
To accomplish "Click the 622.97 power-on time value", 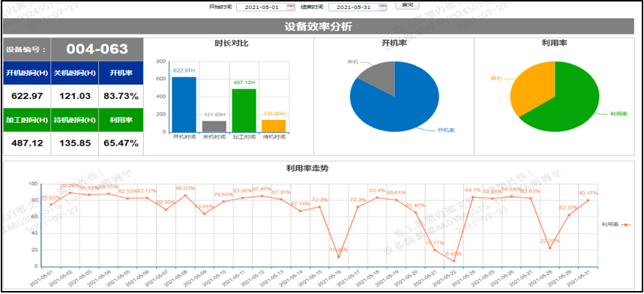I will [x=27, y=96].
